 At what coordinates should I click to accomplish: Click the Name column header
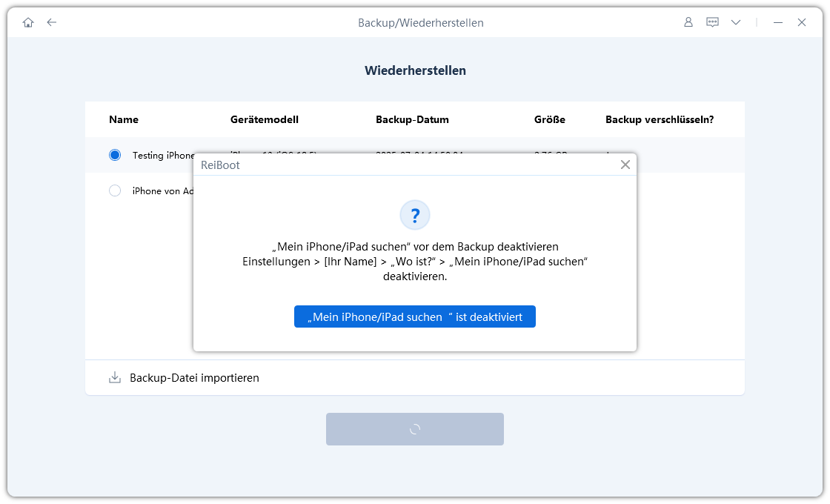pyautogui.click(x=124, y=119)
